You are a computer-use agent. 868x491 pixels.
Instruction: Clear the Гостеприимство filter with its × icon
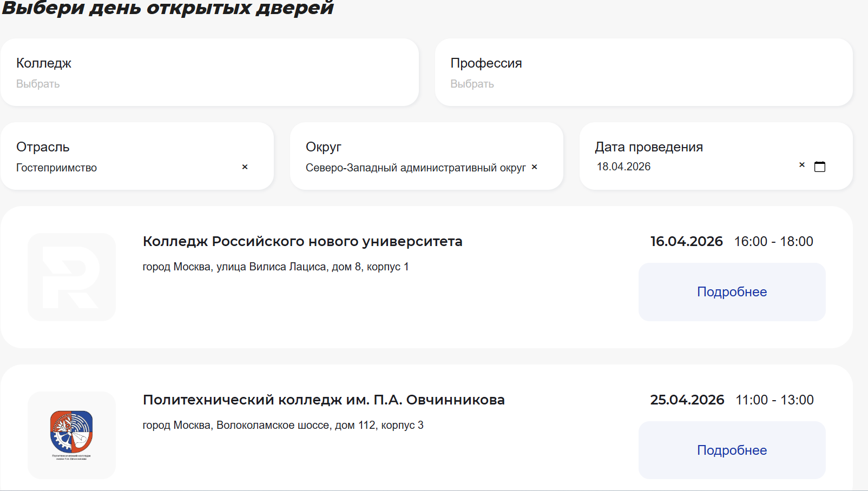[x=245, y=167]
